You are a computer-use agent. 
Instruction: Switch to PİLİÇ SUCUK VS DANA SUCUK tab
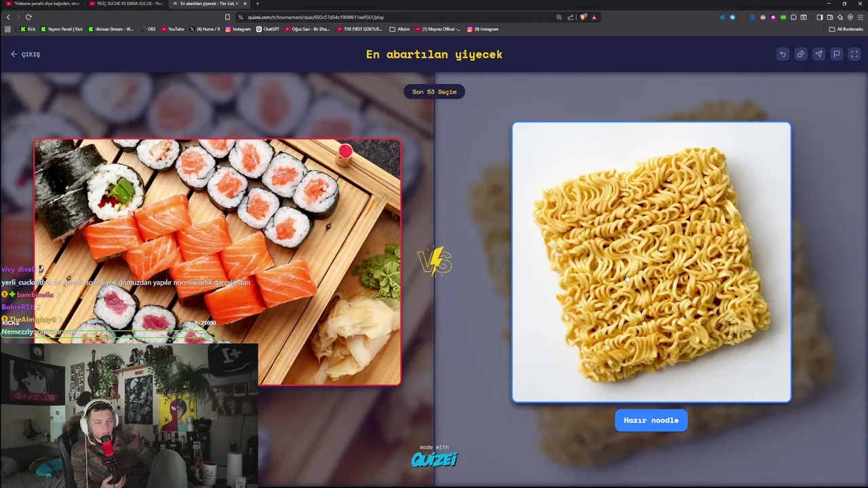click(126, 3)
